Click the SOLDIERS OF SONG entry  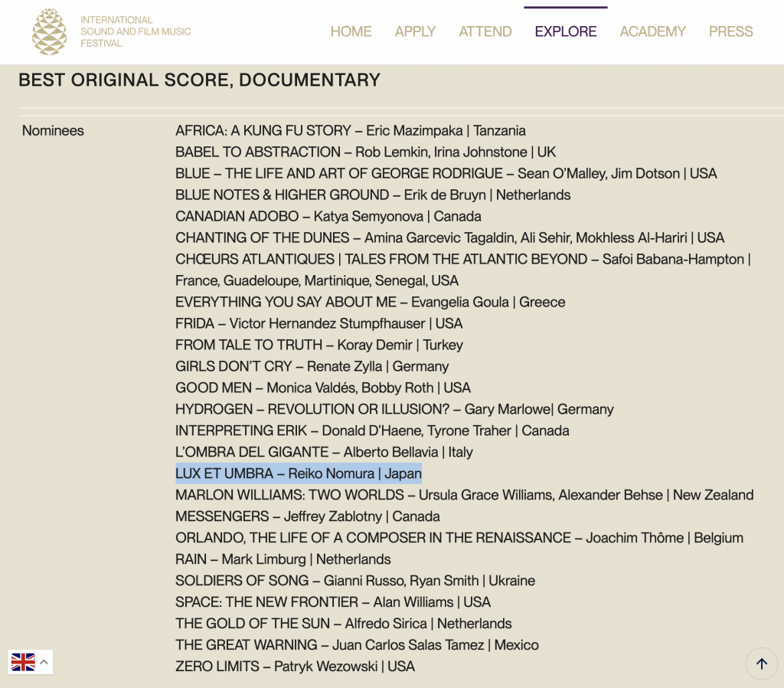[x=354, y=581]
